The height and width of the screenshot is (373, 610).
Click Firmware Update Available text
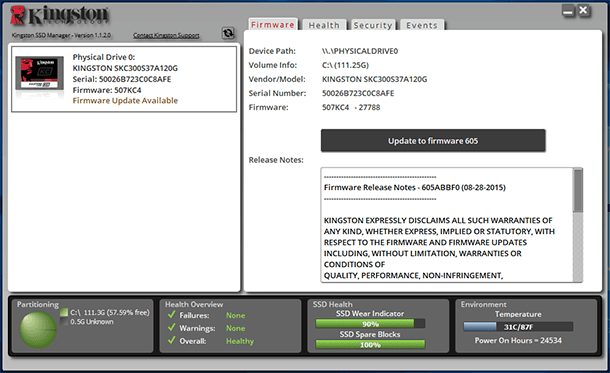click(x=125, y=101)
